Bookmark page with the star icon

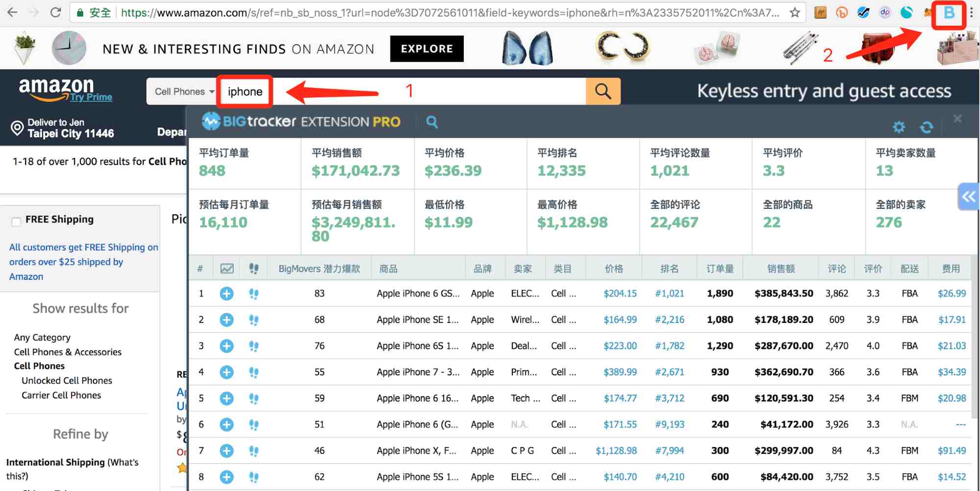pos(795,12)
